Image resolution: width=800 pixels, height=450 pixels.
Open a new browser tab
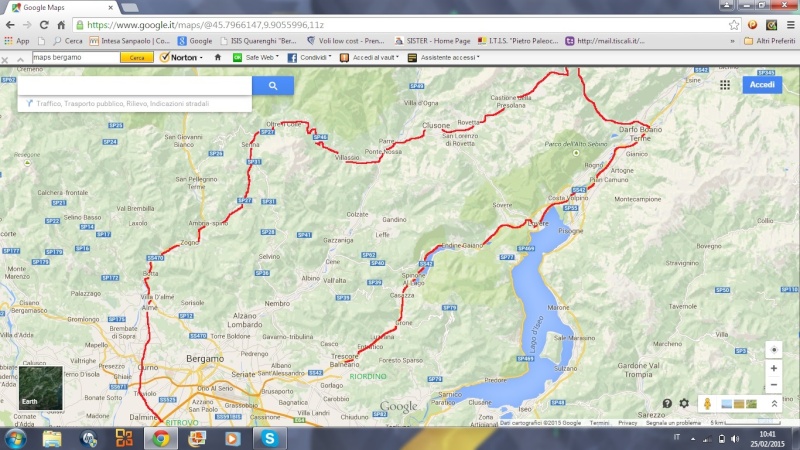coord(130,8)
